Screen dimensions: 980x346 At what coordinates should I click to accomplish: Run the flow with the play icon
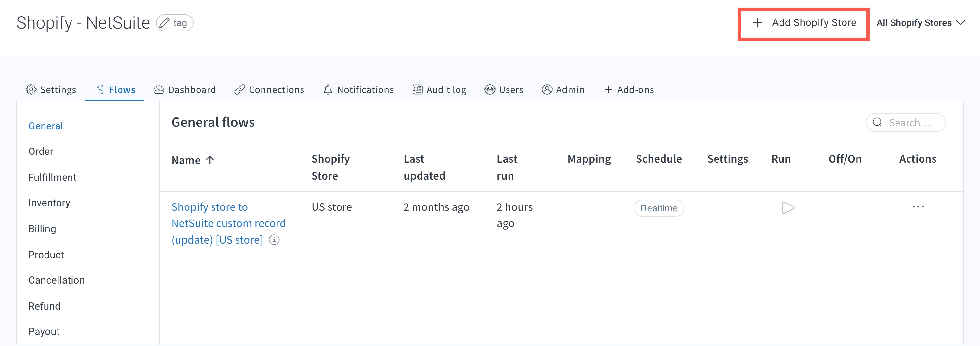coord(788,208)
